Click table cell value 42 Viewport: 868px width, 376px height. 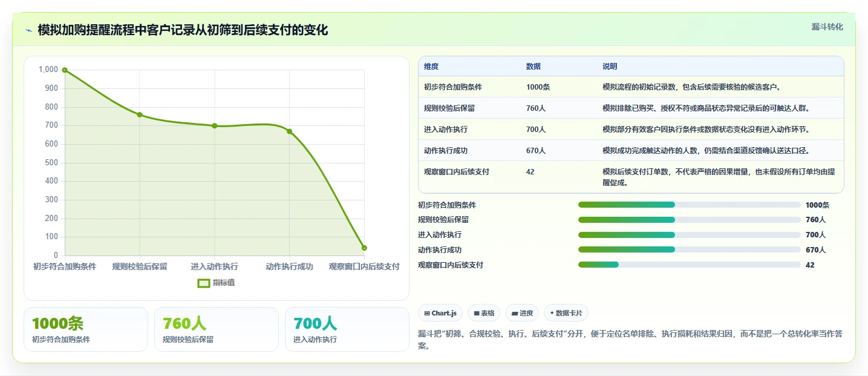coord(530,172)
